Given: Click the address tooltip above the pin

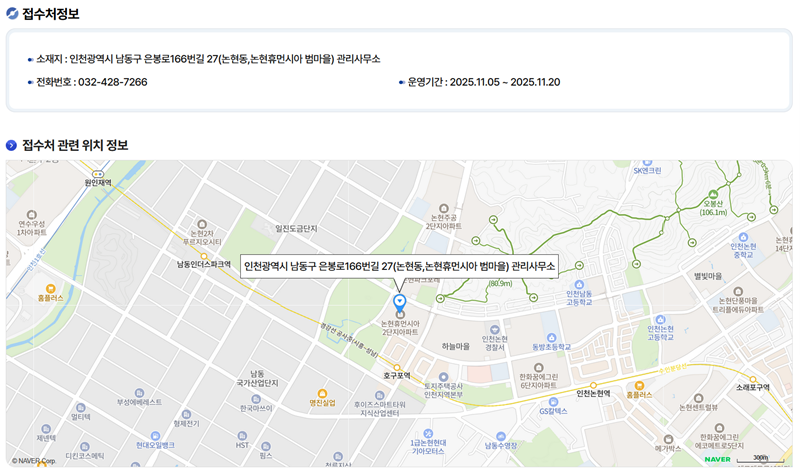Looking at the screenshot, I should [399, 266].
